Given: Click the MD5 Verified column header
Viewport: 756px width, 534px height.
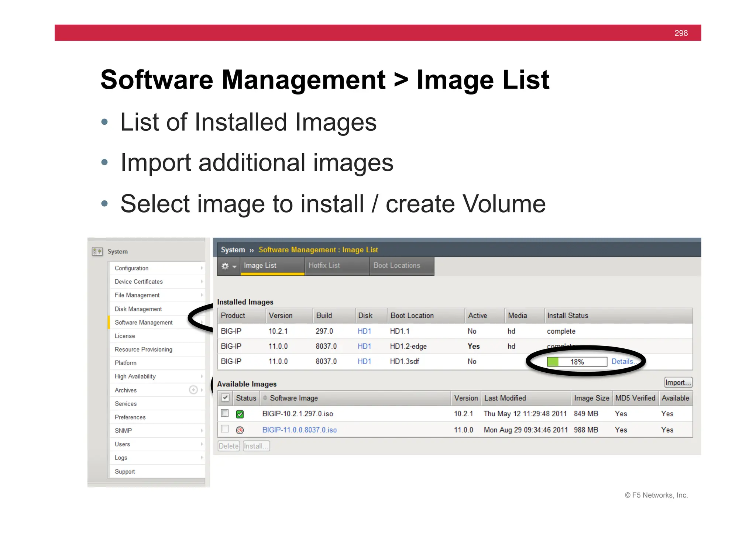Looking at the screenshot, I should [x=635, y=398].
